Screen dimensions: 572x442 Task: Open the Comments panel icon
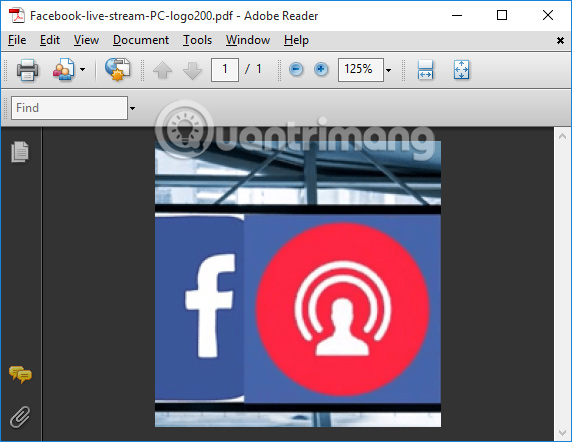(x=20, y=375)
